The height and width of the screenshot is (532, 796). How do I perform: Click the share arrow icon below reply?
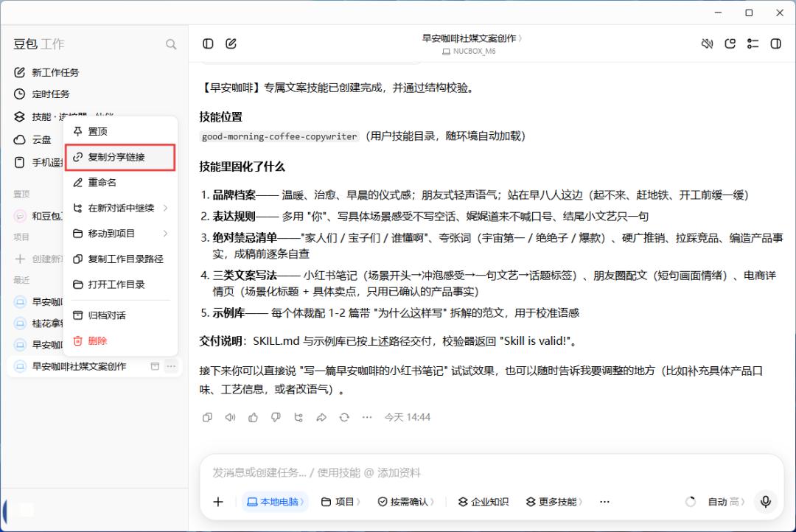(x=321, y=417)
